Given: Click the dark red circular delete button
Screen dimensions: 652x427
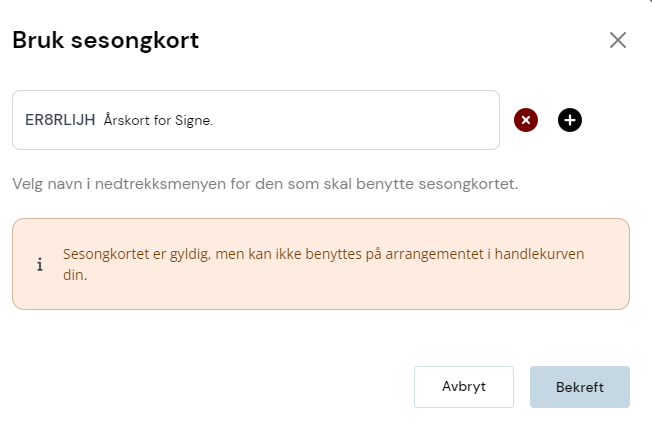Looking at the screenshot, I should click(x=526, y=120).
